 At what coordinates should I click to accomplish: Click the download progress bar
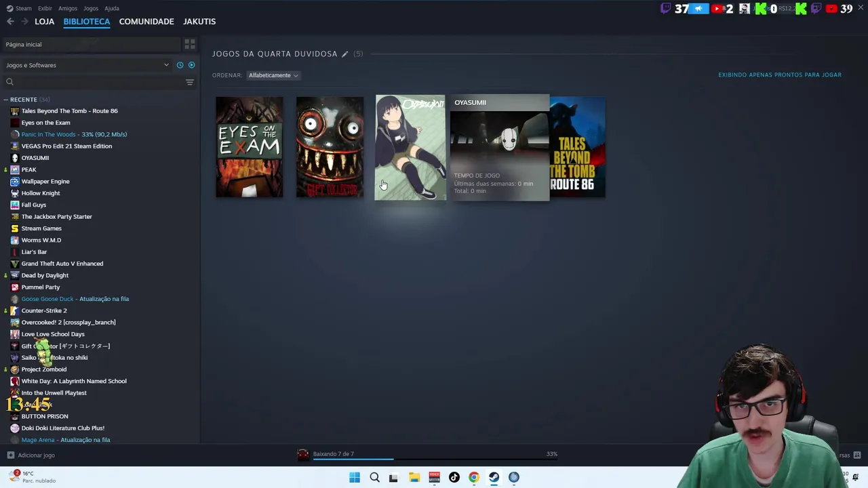point(435,460)
